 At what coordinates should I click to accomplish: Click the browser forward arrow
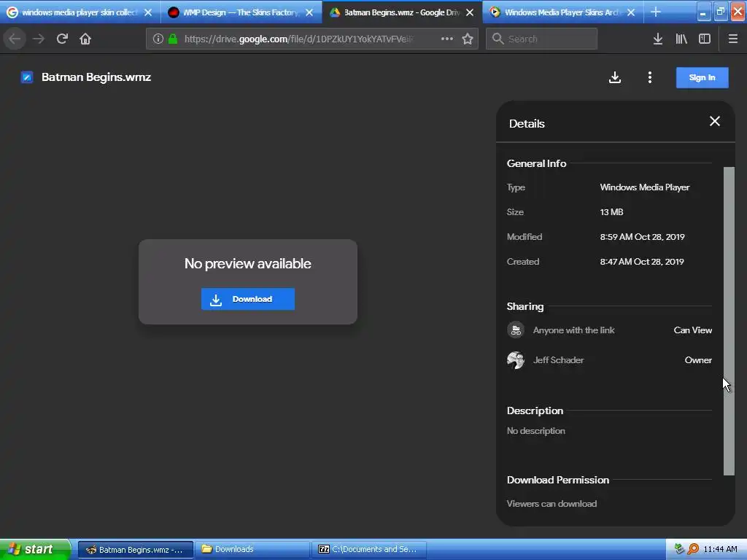point(39,39)
